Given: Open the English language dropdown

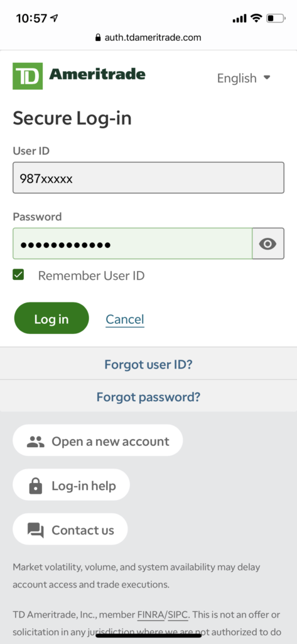Looking at the screenshot, I should coord(244,78).
